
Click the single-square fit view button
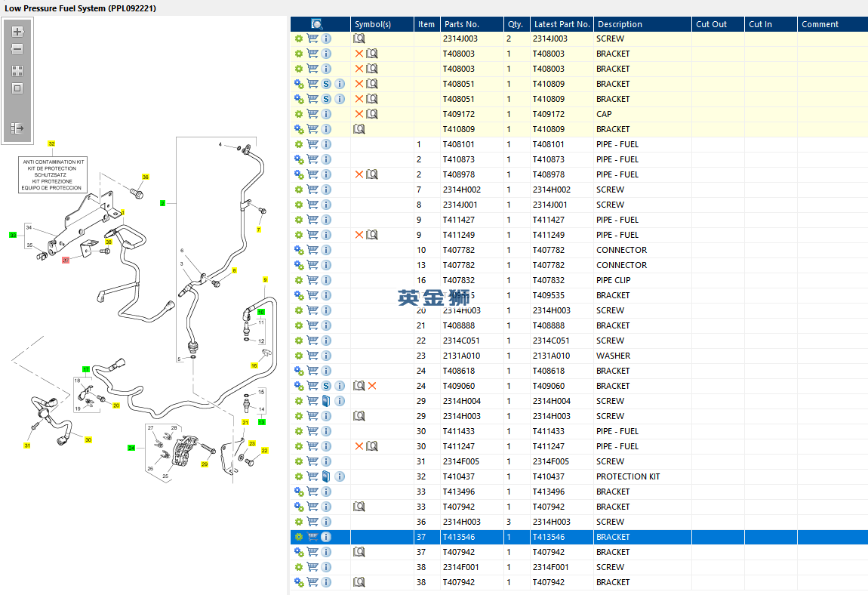(x=17, y=88)
